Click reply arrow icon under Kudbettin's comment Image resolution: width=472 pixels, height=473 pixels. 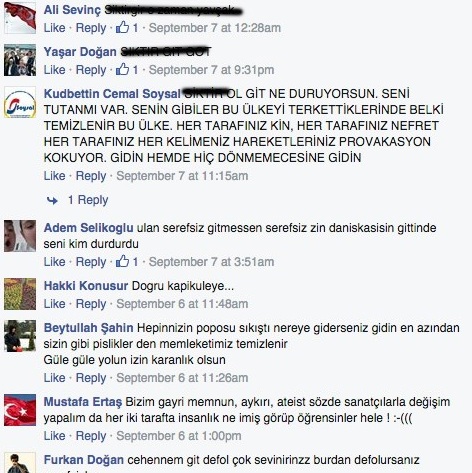[52, 200]
